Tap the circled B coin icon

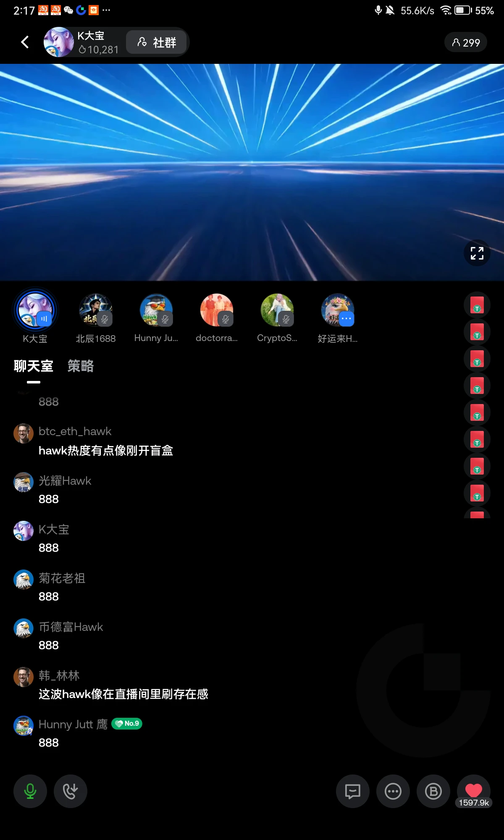433,791
